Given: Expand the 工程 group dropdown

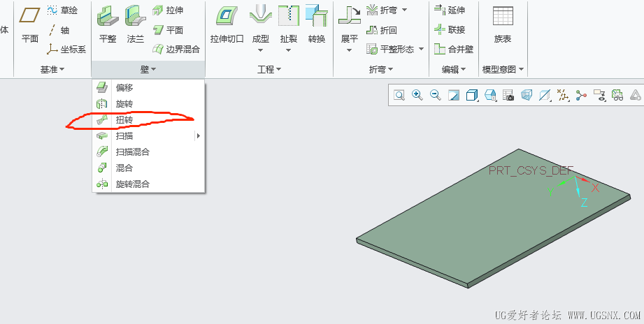Looking at the screenshot, I should click(x=269, y=70).
